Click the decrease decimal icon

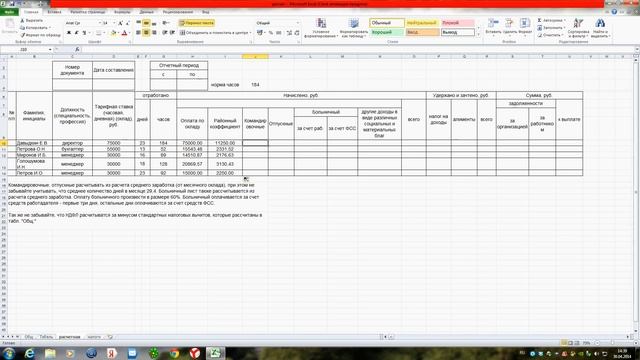tap(297, 33)
